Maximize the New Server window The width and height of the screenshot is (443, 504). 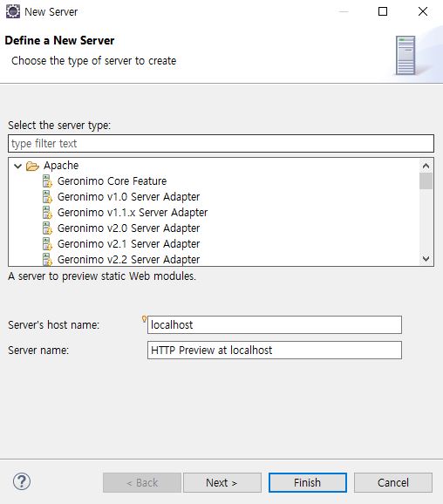coord(383,12)
